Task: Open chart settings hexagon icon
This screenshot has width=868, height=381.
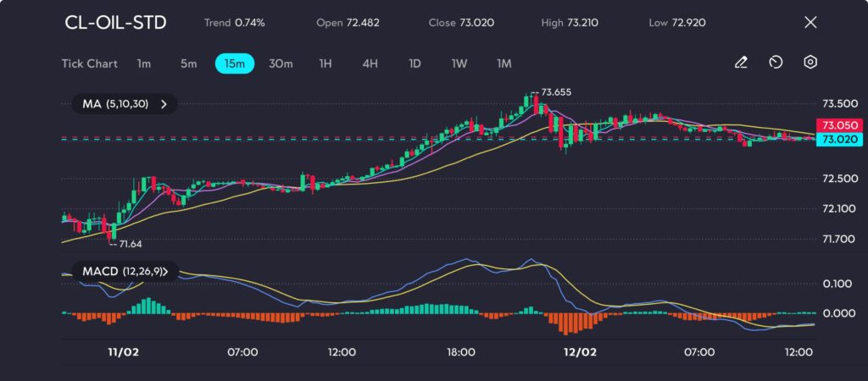Action: (810, 63)
